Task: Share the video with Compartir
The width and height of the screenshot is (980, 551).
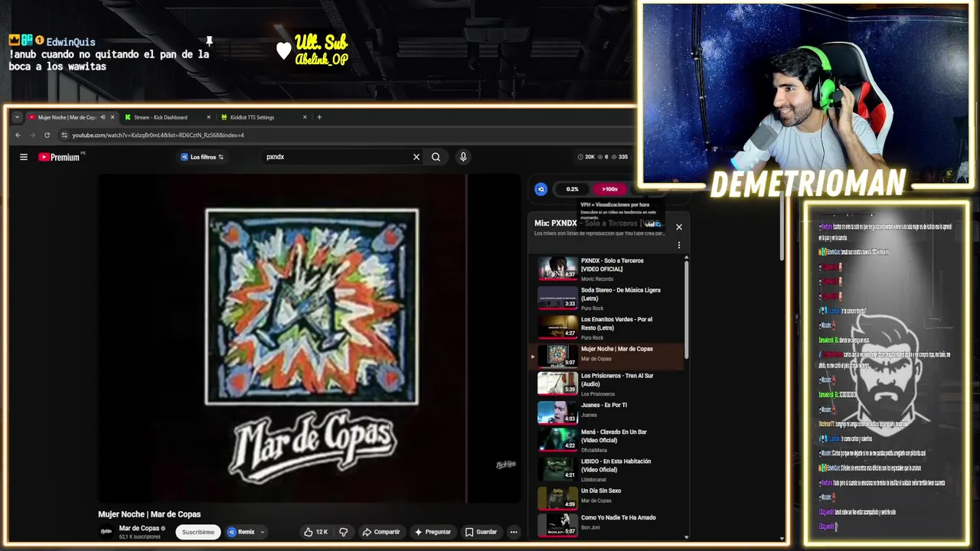Action: pos(381,532)
